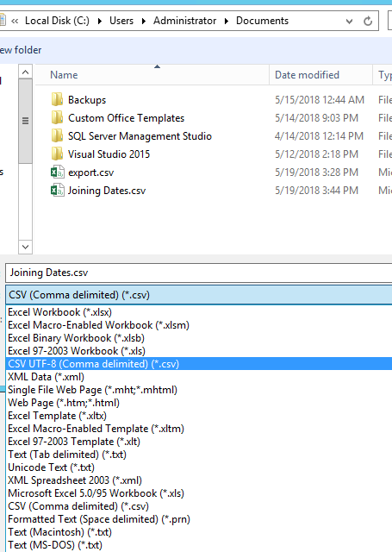Choose Excel Binary Workbook (*.xlsb)
This screenshot has width=392, height=552.
point(199,338)
